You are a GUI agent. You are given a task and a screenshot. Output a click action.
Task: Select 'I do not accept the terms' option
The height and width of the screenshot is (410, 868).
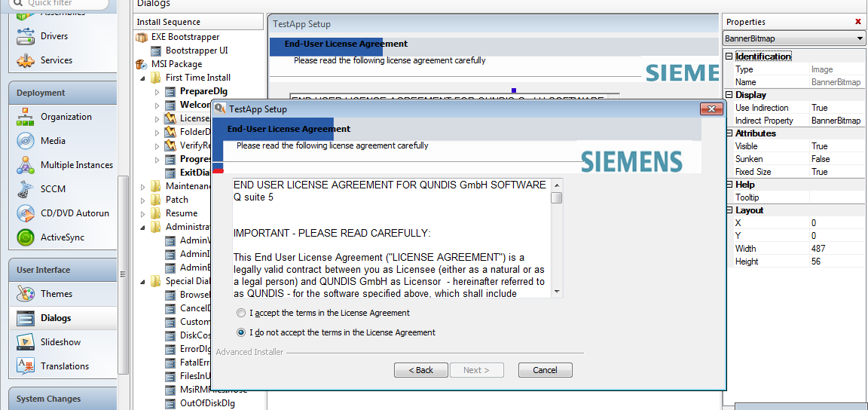(x=241, y=332)
